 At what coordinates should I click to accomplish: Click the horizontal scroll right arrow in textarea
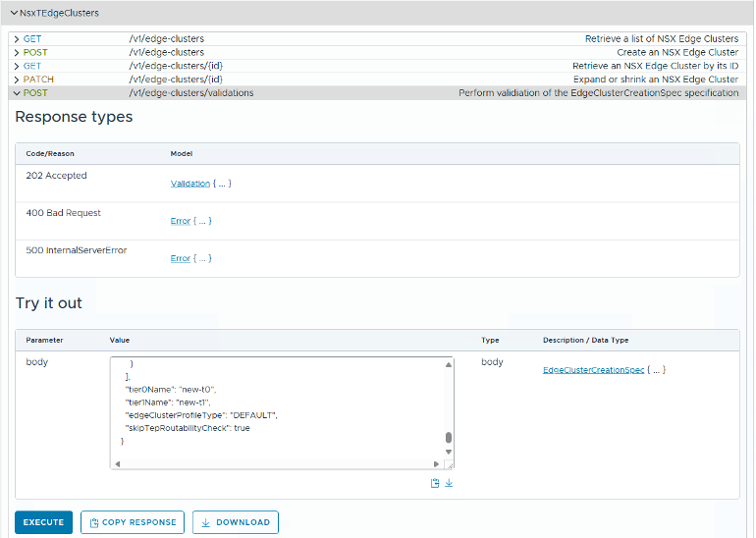[436, 463]
